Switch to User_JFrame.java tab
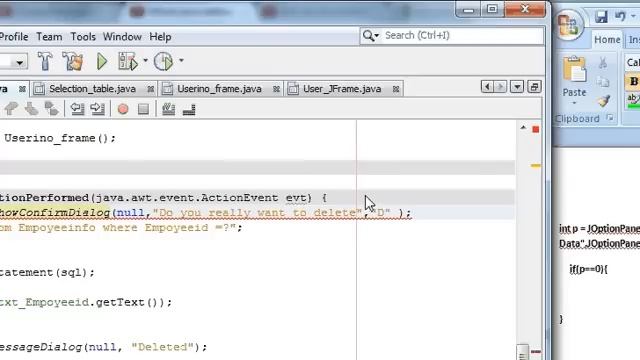Viewport: 640px width, 360px height. tap(342, 89)
